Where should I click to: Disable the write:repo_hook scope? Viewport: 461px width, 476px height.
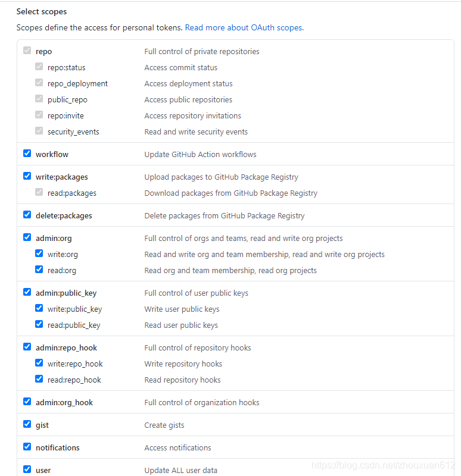(39, 362)
